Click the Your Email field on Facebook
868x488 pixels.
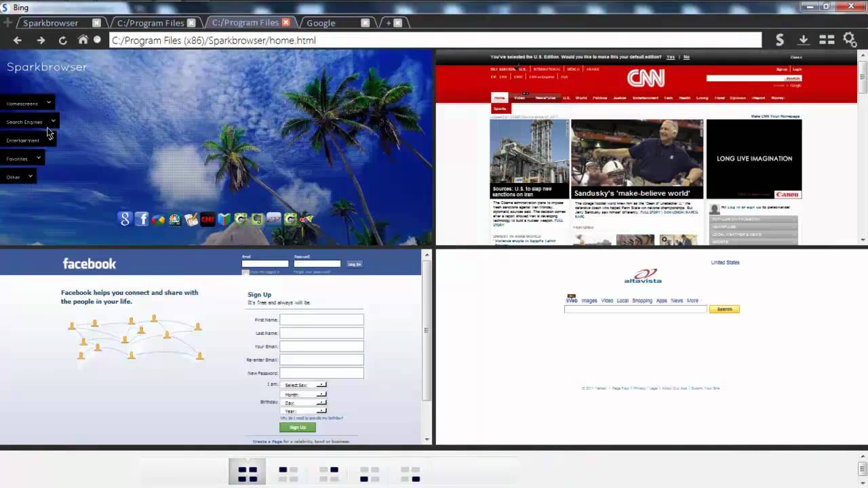pos(322,346)
